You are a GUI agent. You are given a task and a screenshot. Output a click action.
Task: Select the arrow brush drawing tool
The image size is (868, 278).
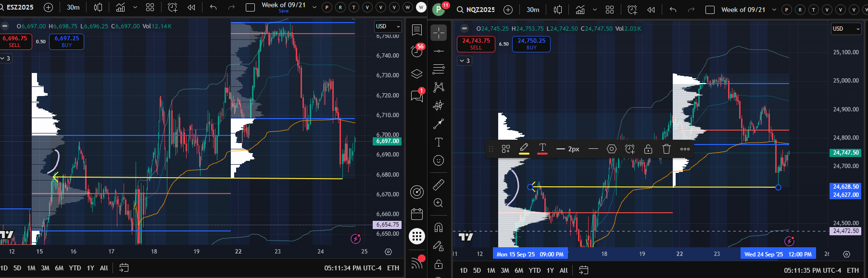click(x=439, y=124)
